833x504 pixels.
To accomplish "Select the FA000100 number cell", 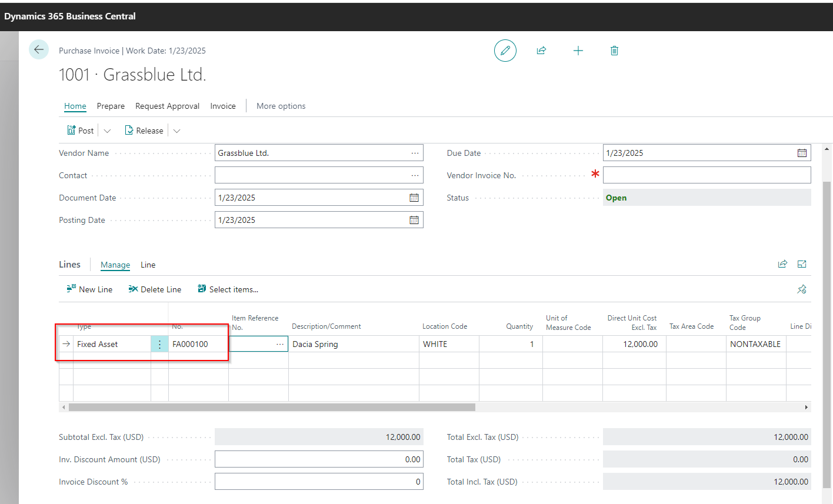I will (198, 344).
